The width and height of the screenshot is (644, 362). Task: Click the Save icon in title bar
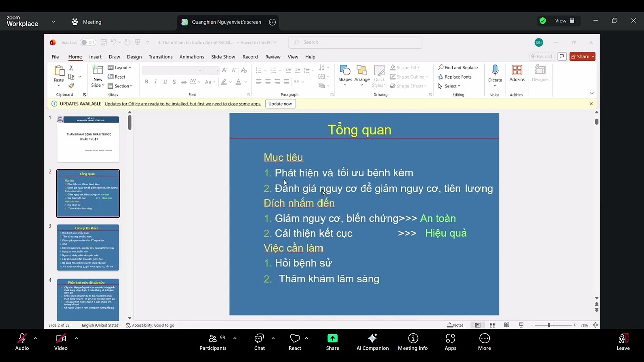(103, 42)
